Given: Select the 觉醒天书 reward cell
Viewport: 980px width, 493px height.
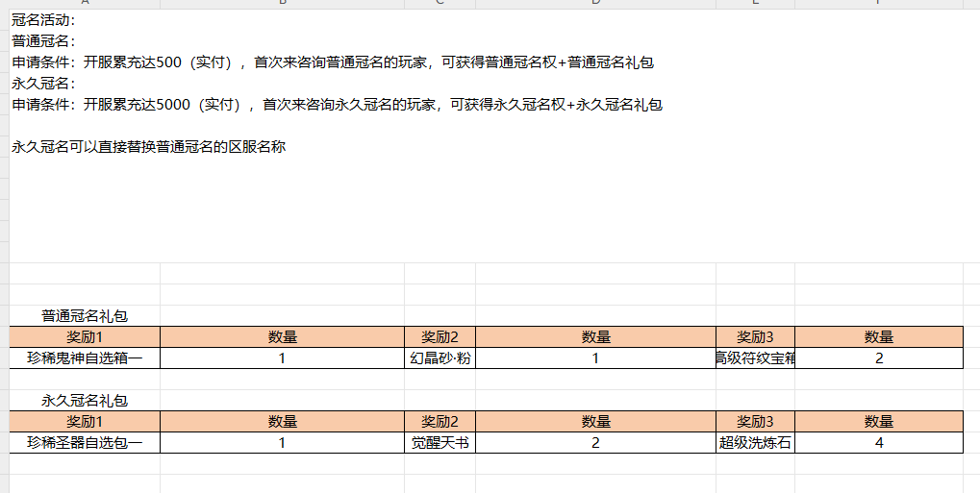Looking at the screenshot, I should pyautogui.click(x=440, y=442).
